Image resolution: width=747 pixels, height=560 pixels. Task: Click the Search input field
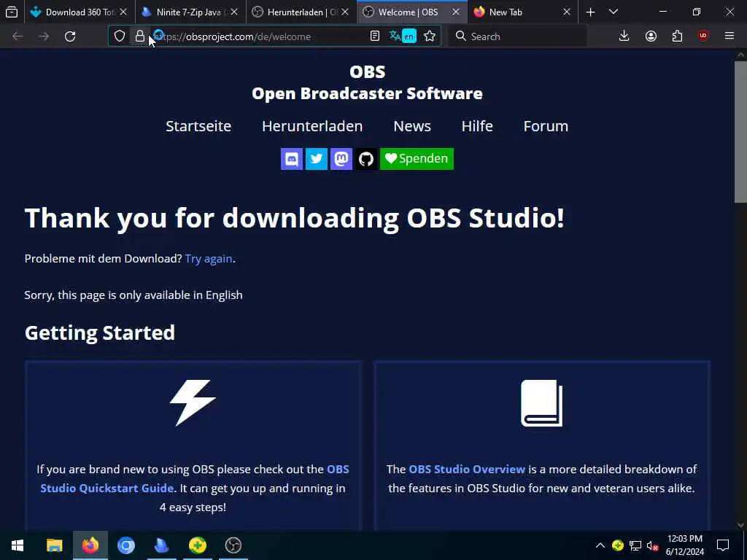click(517, 36)
